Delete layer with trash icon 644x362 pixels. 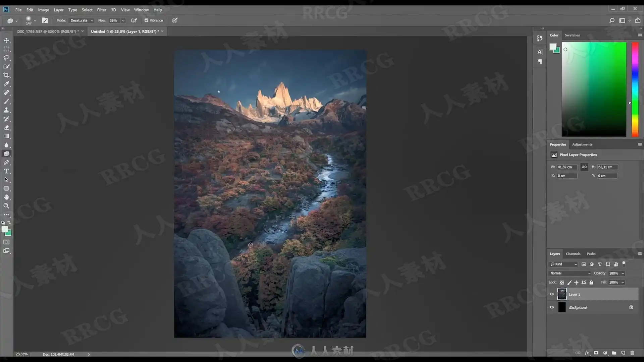pyautogui.click(x=632, y=353)
